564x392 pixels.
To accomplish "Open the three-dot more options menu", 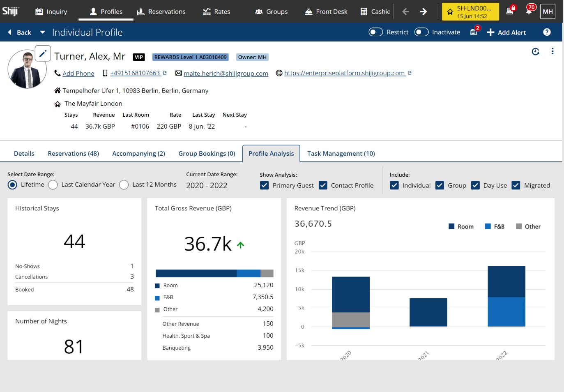I will [x=552, y=51].
